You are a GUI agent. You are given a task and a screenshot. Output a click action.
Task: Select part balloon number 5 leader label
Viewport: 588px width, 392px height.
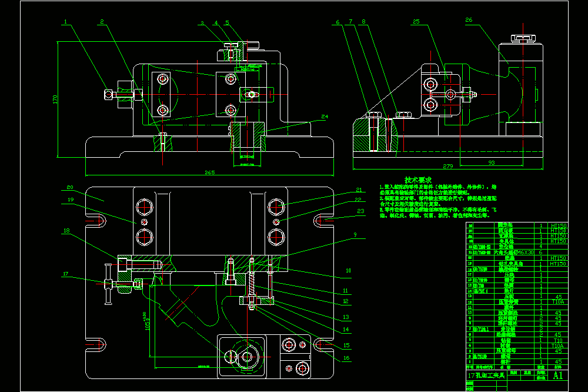tap(227, 23)
